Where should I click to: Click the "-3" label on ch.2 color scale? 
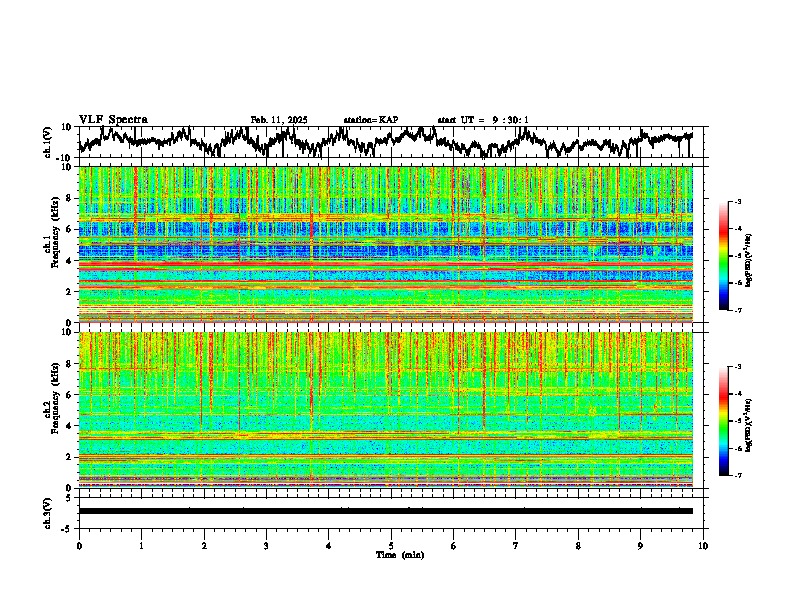point(738,367)
